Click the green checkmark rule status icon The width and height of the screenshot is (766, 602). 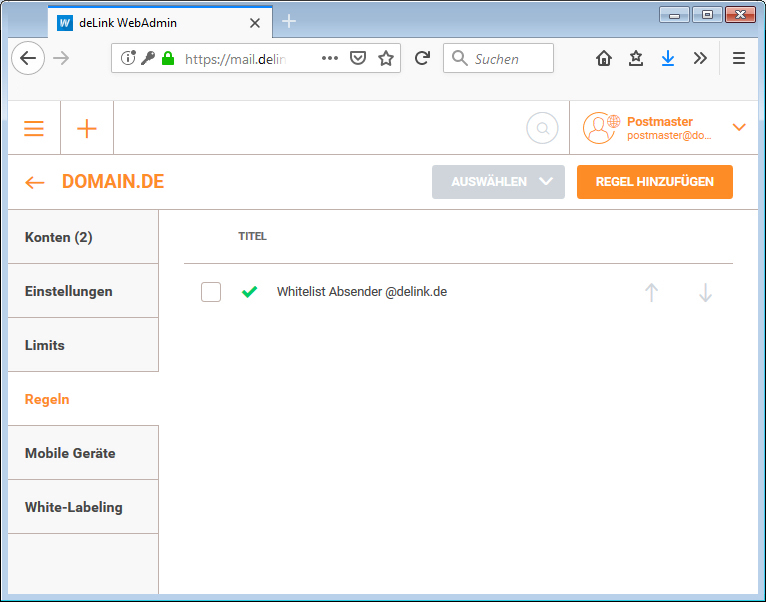[250, 292]
